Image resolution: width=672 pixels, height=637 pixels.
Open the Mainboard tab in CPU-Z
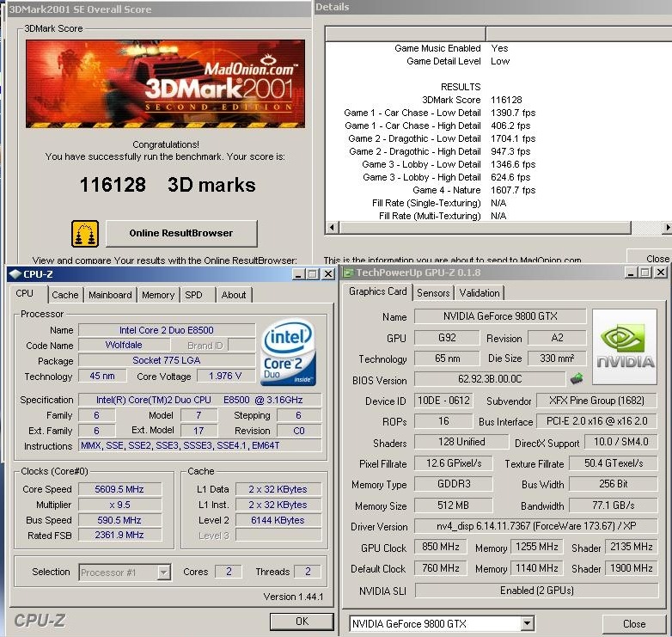[x=110, y=295]
